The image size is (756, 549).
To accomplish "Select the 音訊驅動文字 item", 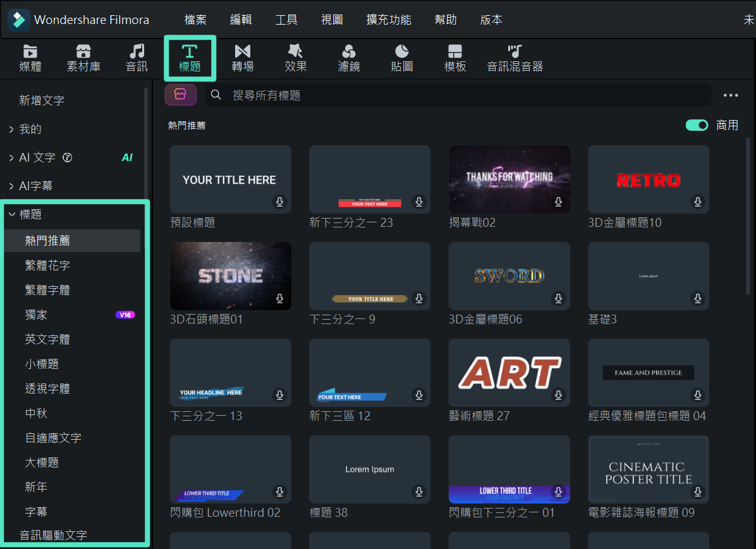I will [53, 535].
